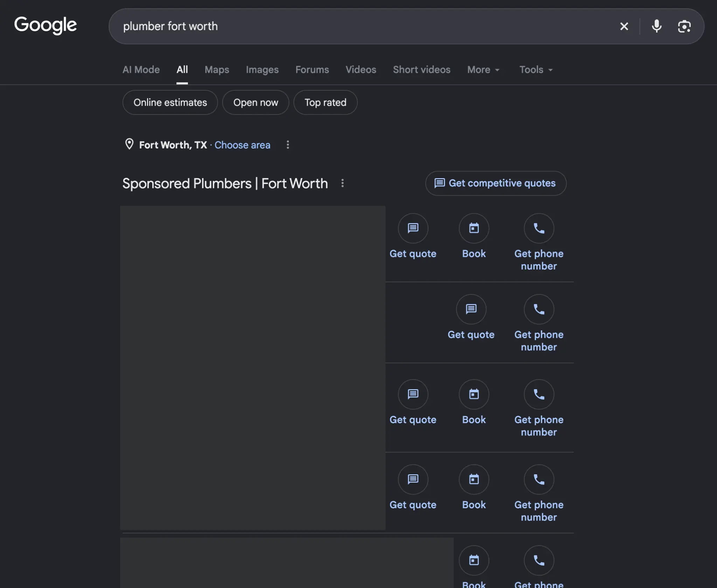Click the Choose area link
This screenshot has height=588, width=717.
(242, 145)
